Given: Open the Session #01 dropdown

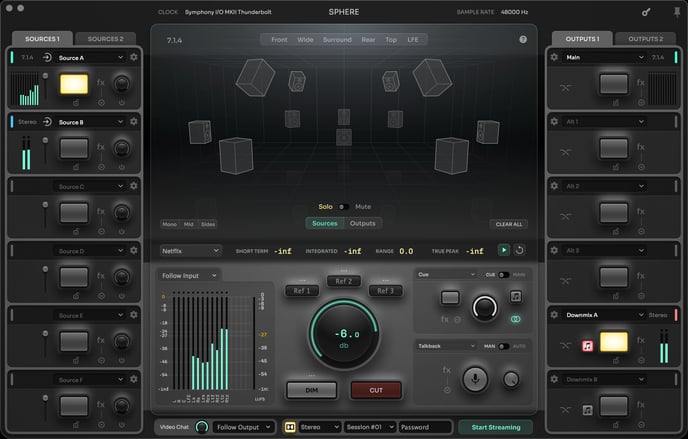Looking at the screenshot, I should pyautogui.click(x=369, y=427).
